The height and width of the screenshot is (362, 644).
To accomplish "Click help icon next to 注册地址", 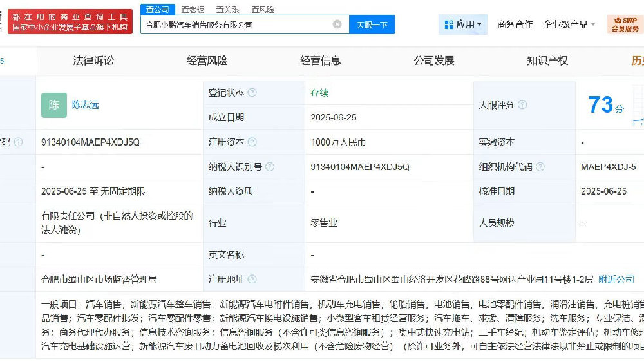I will (x=252, y=280).
